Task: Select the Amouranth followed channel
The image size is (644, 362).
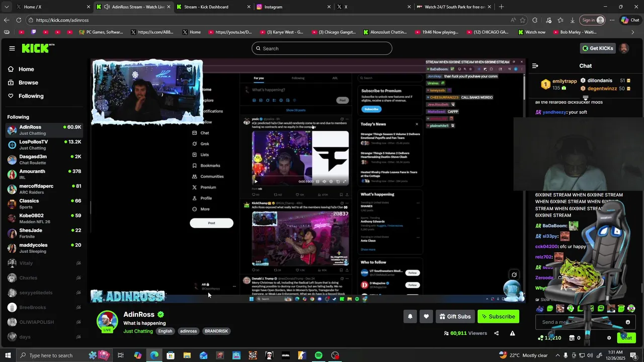Action: [x=45, y=174]
